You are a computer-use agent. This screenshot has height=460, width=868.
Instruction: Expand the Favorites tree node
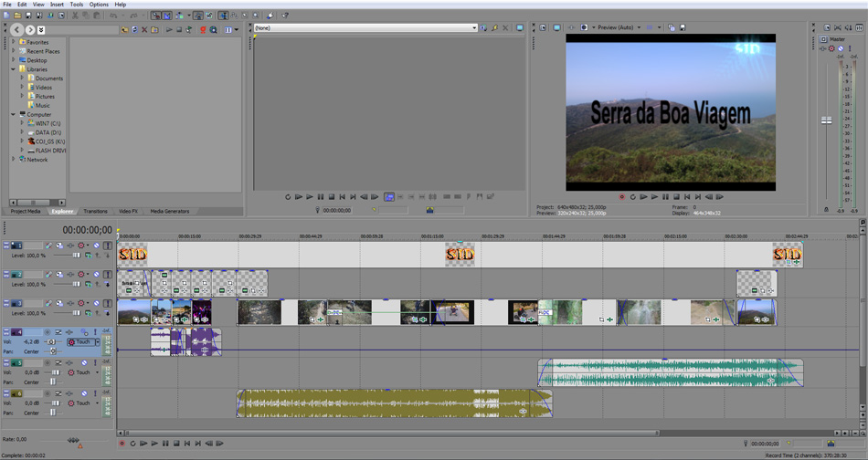(14, 42)
